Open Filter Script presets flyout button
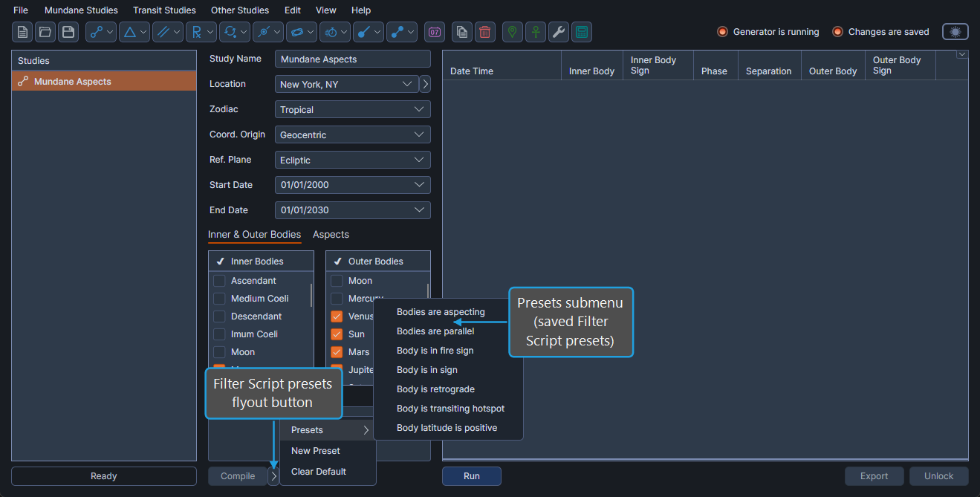Image resolution: width=980 pixels, height=497 pixels. pos(273,476)
